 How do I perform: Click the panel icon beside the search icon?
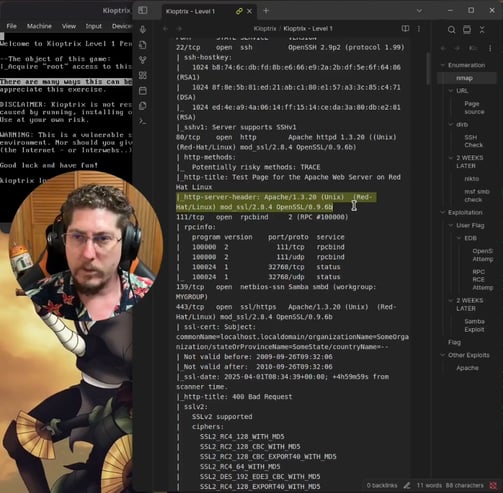(x=467, y=30)
